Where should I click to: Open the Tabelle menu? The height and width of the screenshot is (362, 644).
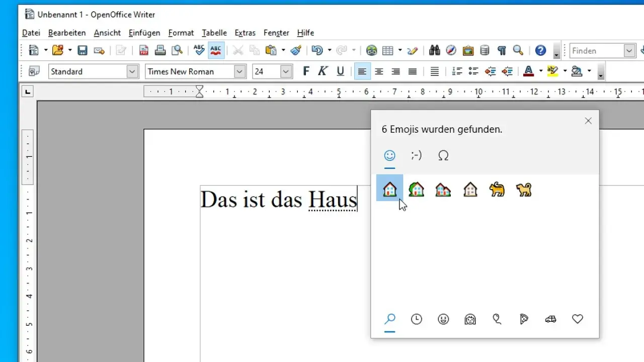coord(214,33)
